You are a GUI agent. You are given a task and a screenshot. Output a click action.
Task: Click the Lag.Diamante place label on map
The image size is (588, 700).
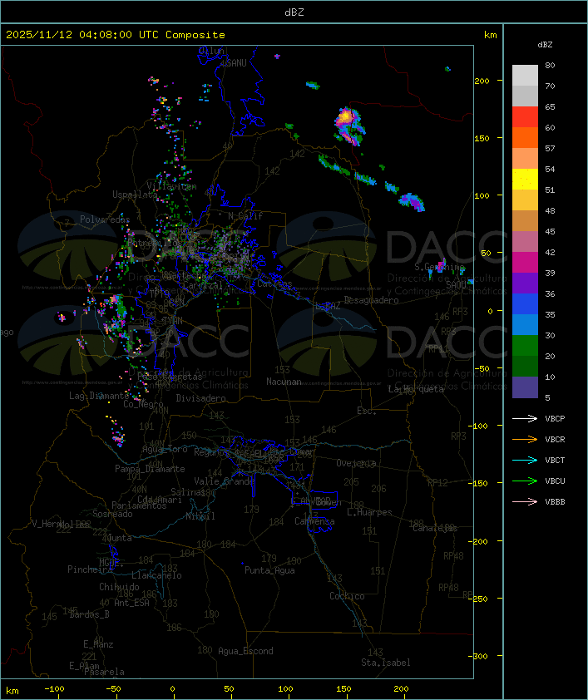[x=99, y=396]
